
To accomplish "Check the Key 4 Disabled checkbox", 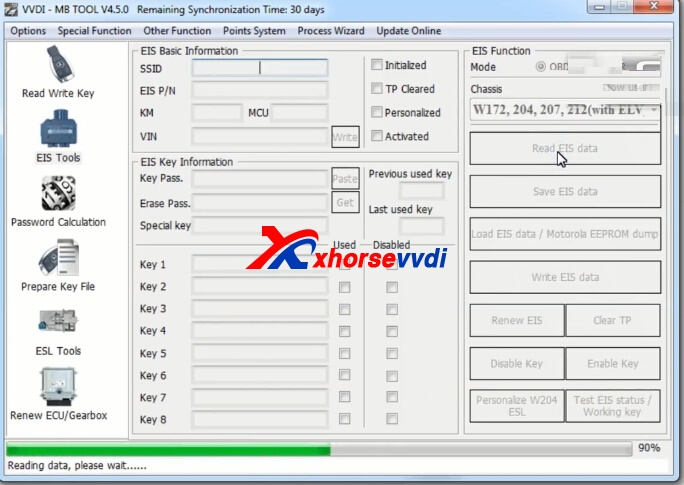I will tap(392, 331).
